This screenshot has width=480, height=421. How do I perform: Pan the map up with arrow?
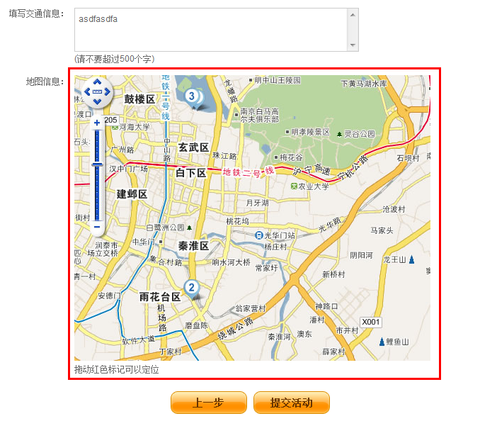[x=97, y=82]
